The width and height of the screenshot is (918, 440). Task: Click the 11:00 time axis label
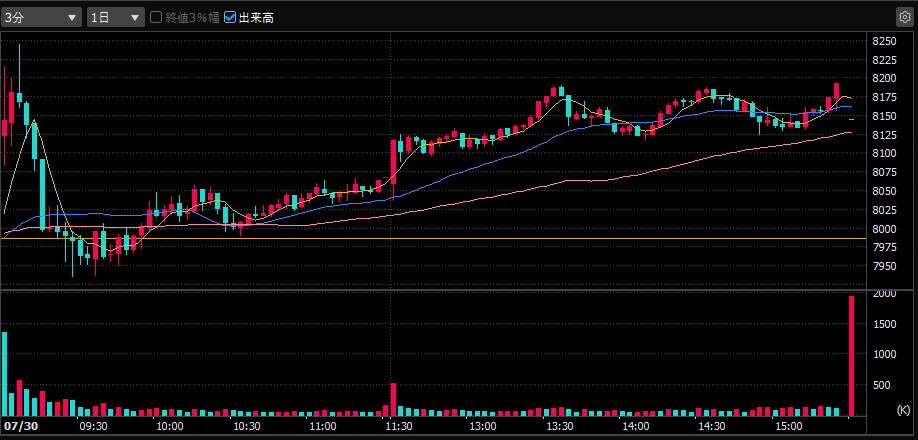(323, 427)
